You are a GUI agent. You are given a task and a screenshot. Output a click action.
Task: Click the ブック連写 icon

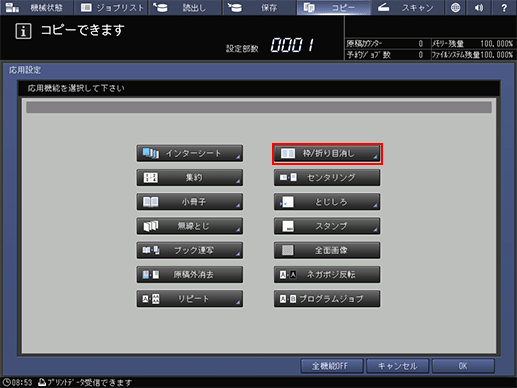pyautogui.click(x=151, y=250)
